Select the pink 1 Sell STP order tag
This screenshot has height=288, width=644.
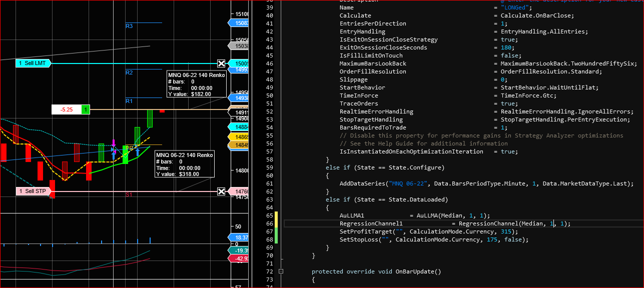coord(33,191)
